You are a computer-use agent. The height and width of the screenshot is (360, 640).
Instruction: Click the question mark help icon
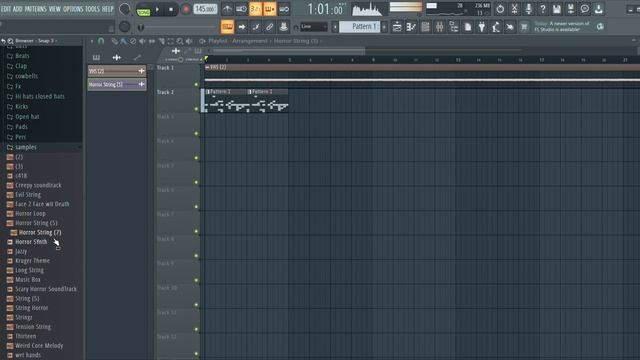tap(542, 9)
